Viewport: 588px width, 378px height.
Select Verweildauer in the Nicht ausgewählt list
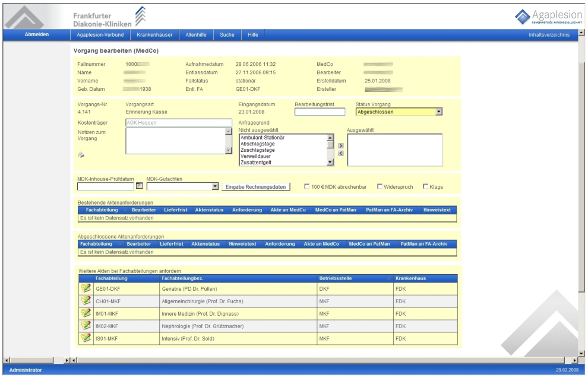click(283, 156)
